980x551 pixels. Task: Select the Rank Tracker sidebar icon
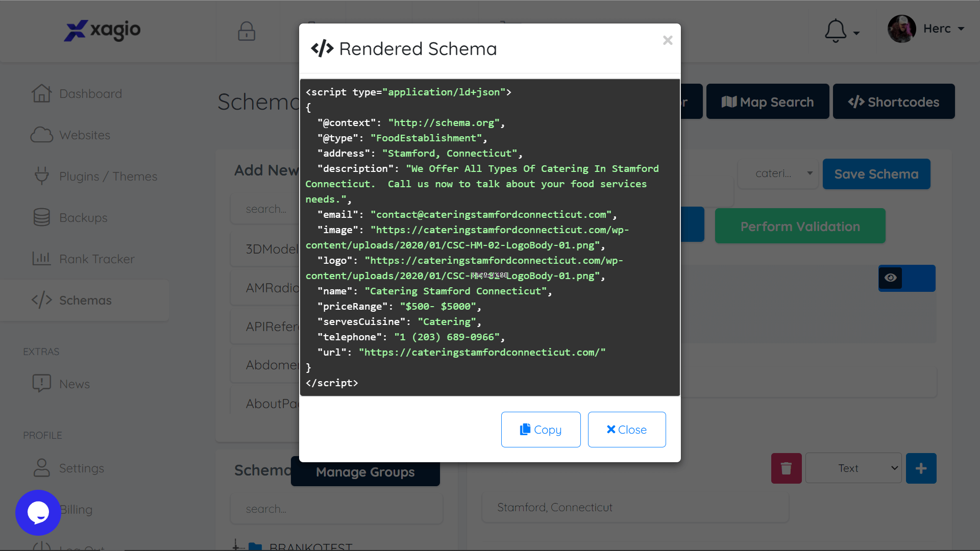41,259
